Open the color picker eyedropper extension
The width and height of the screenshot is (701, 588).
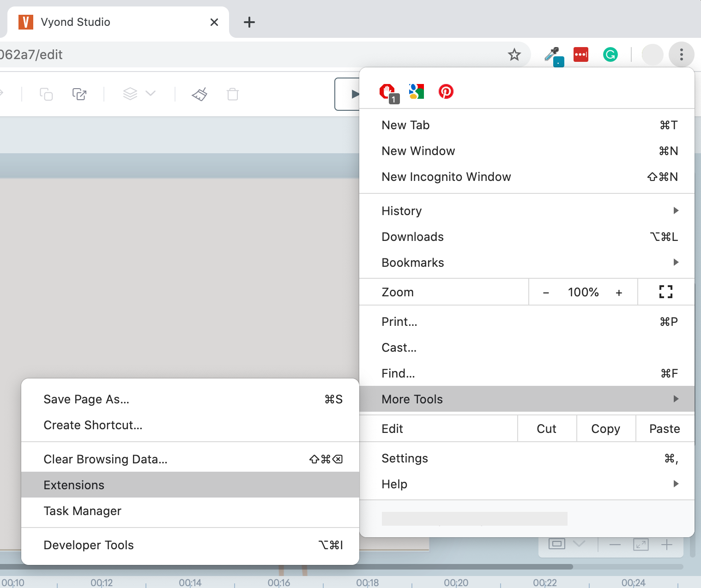[x=552, y=55]
